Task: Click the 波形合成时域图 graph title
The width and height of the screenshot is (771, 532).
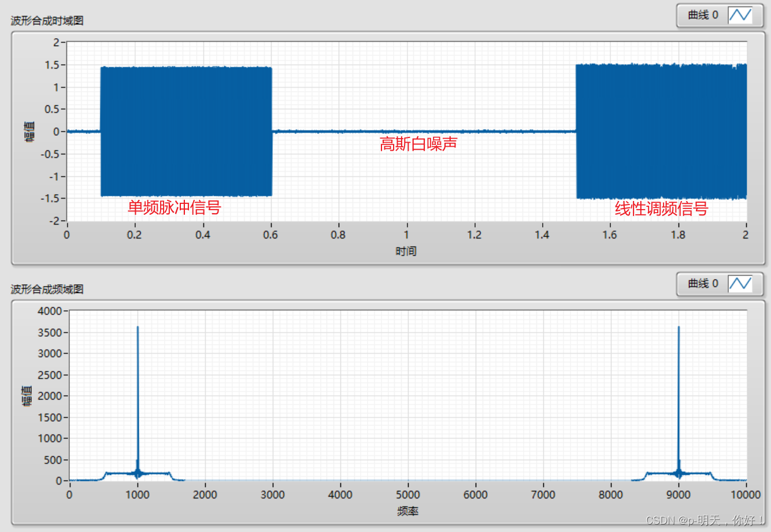Action: tap(47, 21)
